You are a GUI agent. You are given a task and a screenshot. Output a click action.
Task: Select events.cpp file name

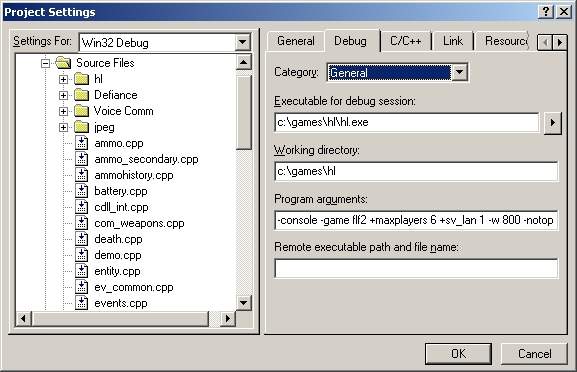click(121, 303)
